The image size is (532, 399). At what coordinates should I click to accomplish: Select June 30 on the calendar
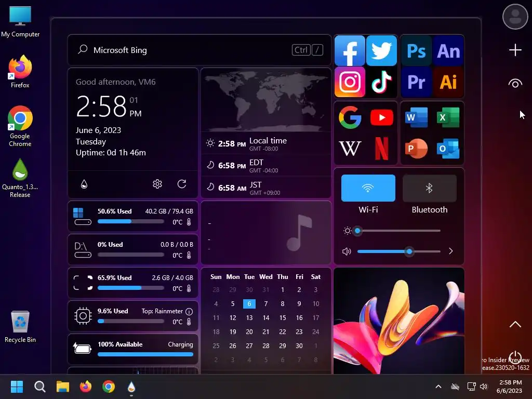click(x=299, y=345)
